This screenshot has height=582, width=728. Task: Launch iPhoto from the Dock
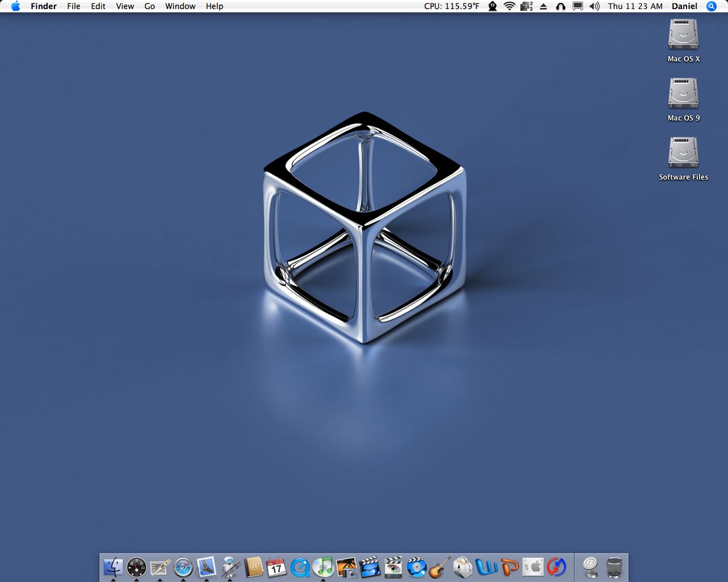[x=346, y=567]
